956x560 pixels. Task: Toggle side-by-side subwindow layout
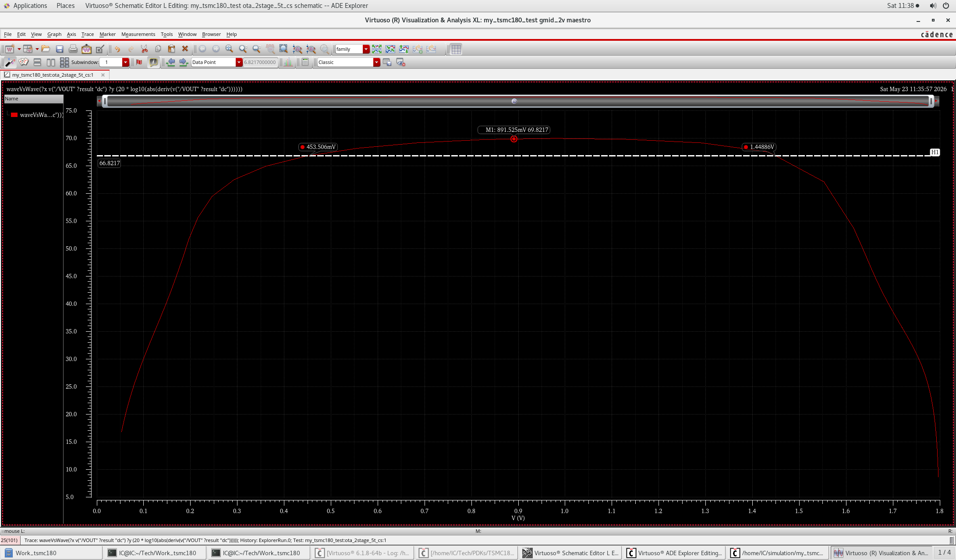[x=51, y=62]
